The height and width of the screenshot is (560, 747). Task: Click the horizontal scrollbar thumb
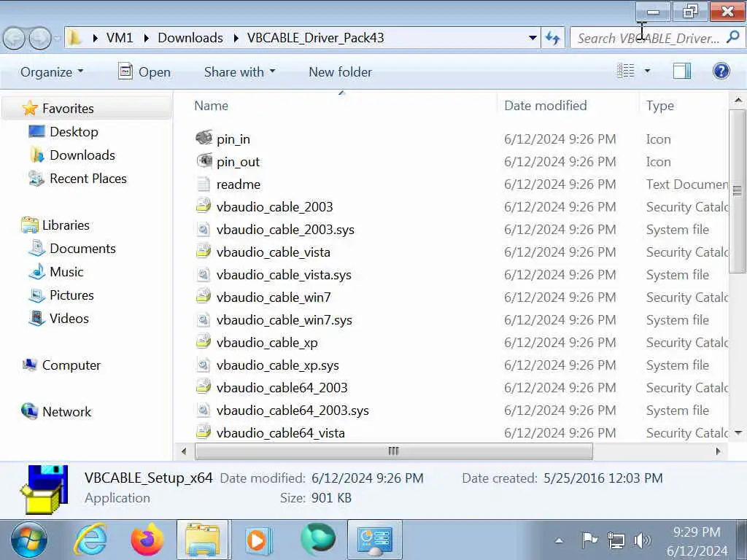393,451
